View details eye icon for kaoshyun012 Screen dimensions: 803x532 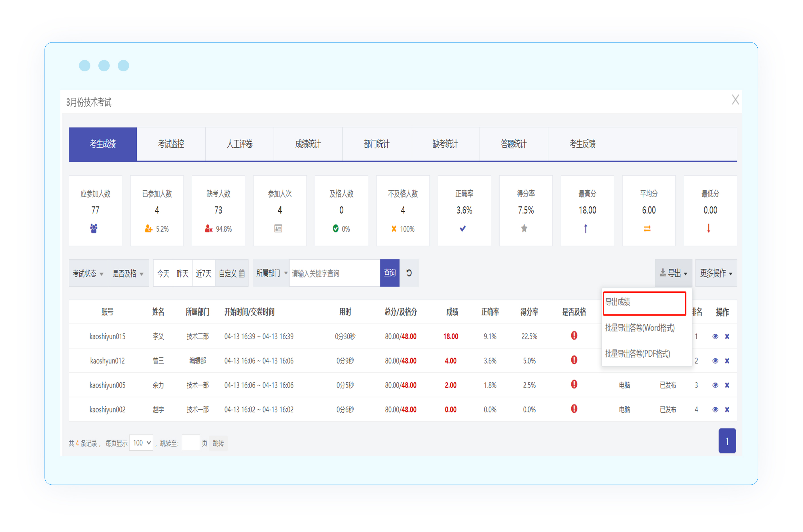(x=715, y=361)
